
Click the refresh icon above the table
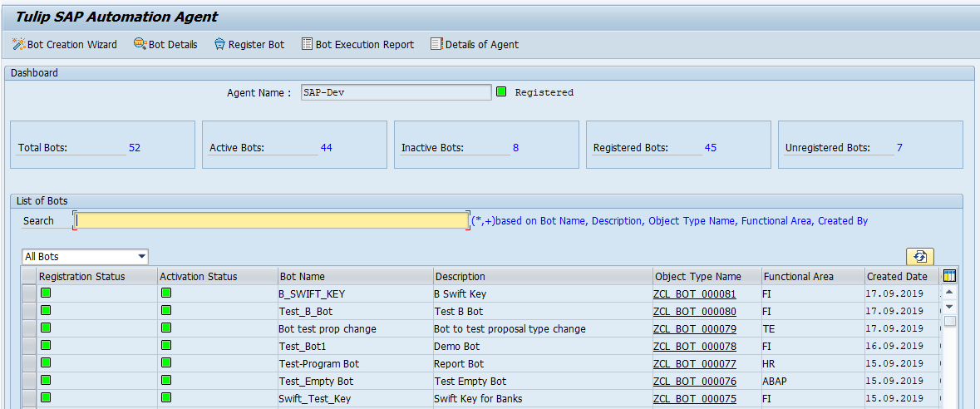tap(920, 256)
